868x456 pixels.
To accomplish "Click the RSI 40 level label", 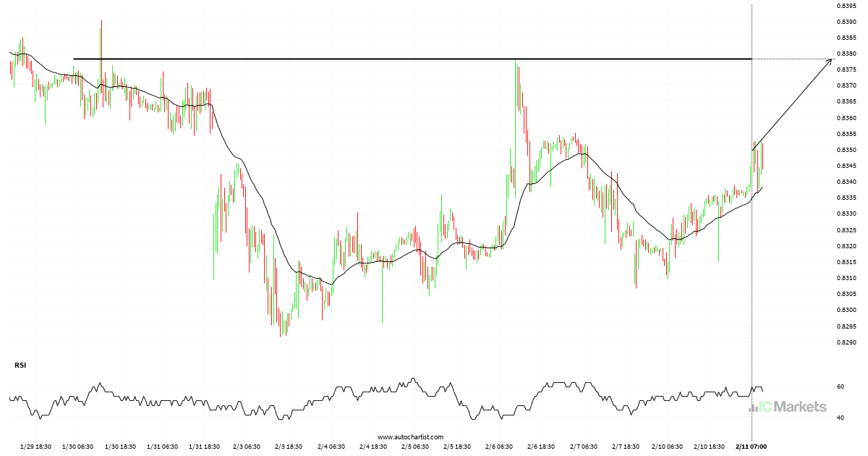I will tap(841, 418).
